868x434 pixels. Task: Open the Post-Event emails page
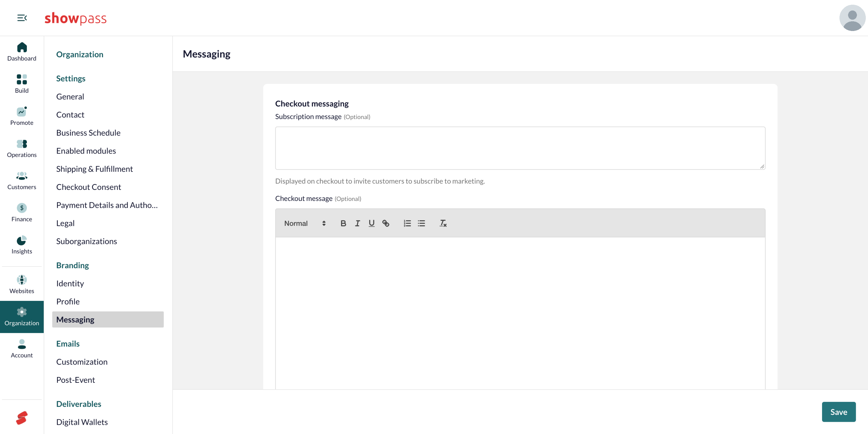pyautogui.click(x=76, y=380)
